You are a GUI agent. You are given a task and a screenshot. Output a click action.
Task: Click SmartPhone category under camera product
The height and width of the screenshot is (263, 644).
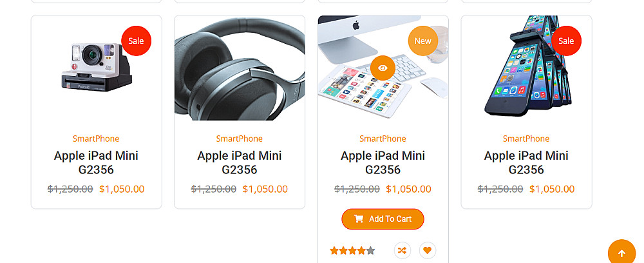pyautogui.click(x=96, y=139)
